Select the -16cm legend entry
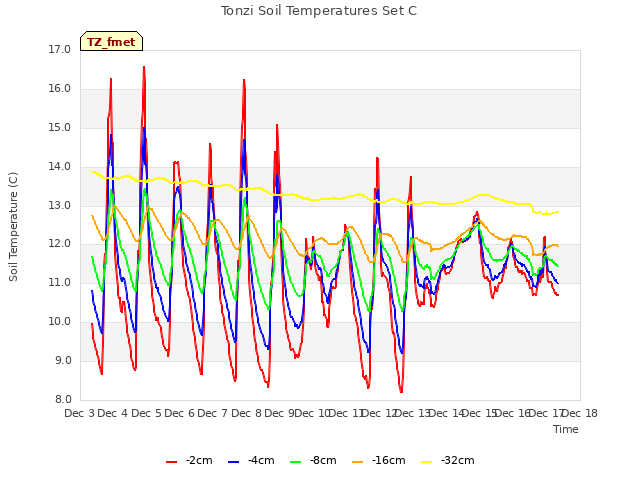 [x=379, y=461]
